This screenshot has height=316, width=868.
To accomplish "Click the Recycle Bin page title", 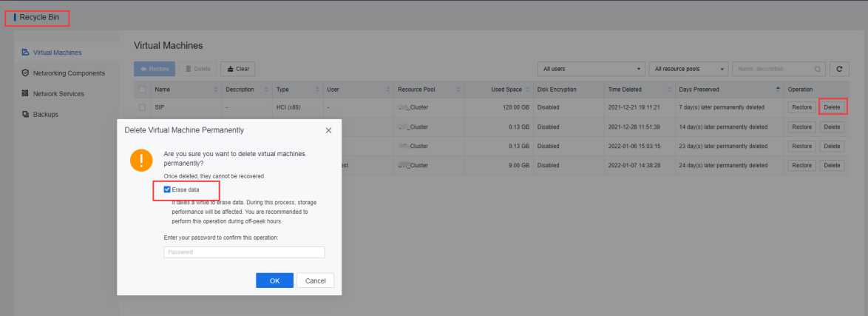I will (39, 17).
